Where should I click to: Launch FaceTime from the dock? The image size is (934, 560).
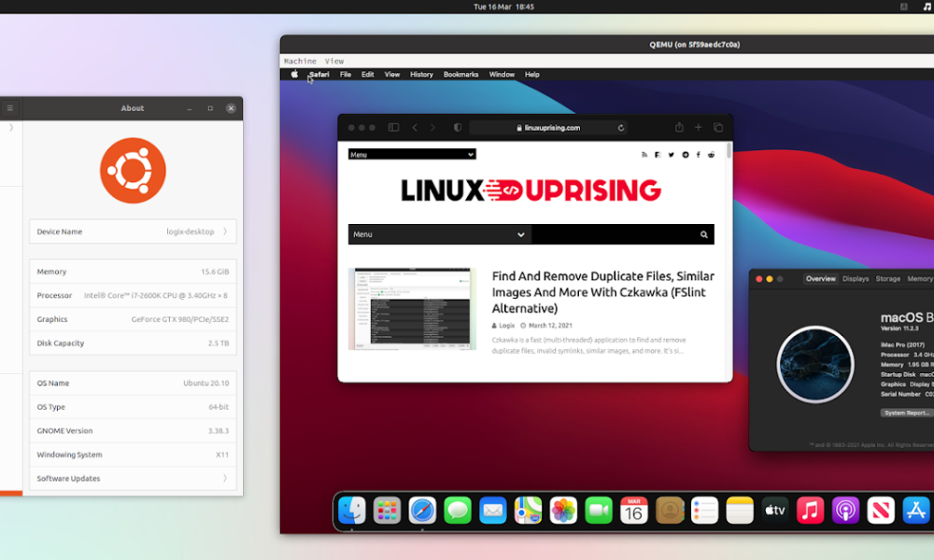coord(599,510)
